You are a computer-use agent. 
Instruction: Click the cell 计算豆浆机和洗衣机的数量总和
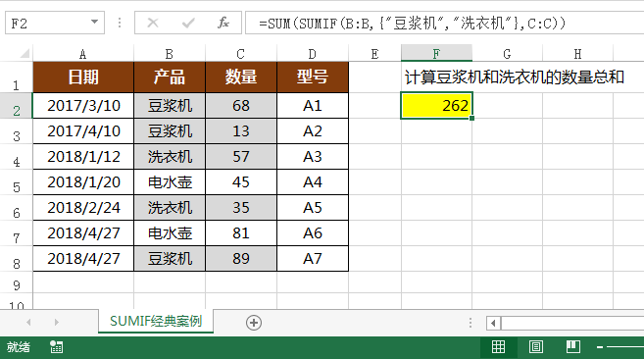pyautogui.click(x=515, y=77)
